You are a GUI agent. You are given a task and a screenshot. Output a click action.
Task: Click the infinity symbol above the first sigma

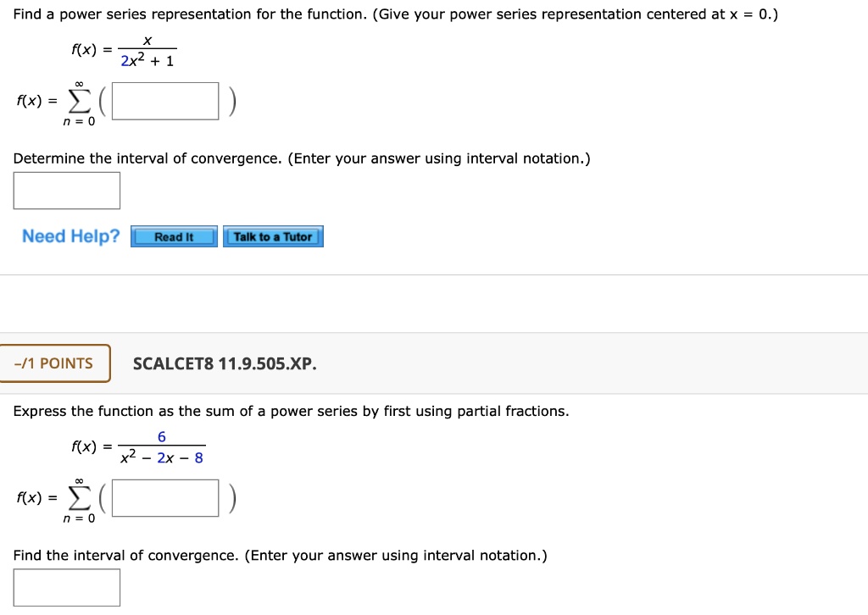coord(79,82)
